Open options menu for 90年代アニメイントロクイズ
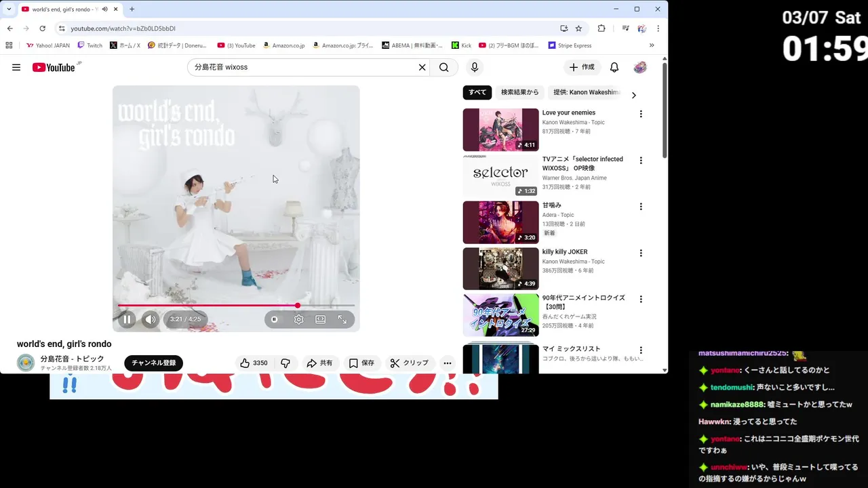This screenshot has width=868, height=488. click(641, 299)
